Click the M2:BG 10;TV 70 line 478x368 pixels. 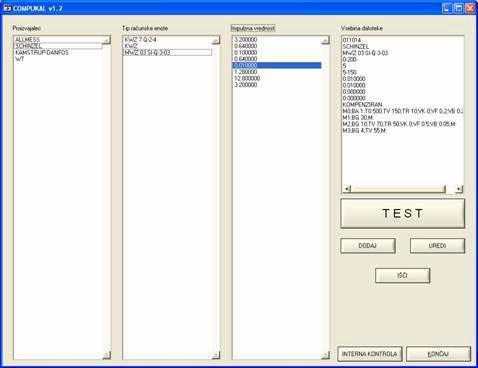(x=399, y=124)
